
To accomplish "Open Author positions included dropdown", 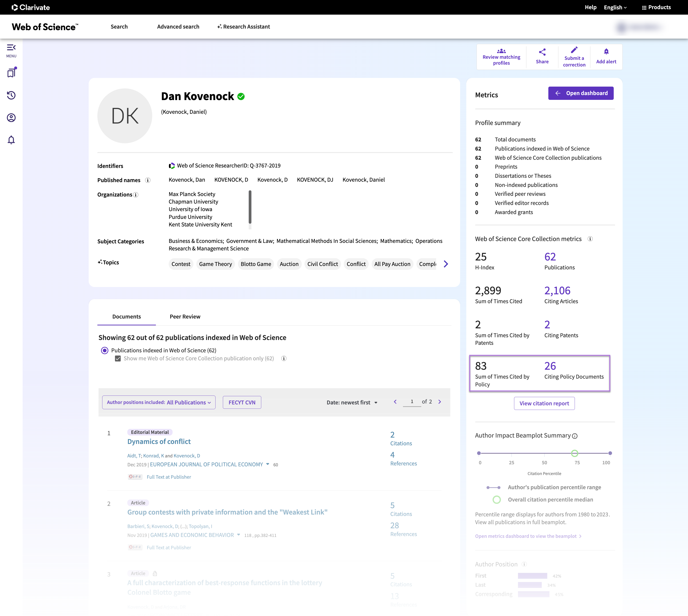I will coord(159,402).
